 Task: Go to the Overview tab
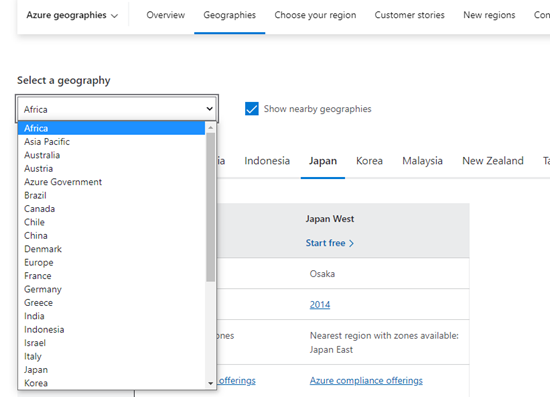point(166,15)
